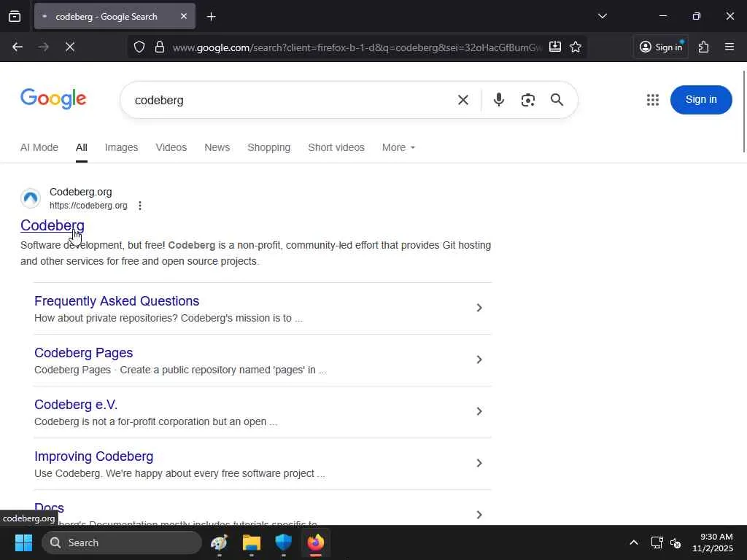Expand chevron beside Docs sitelink

[x=479, y=515]
